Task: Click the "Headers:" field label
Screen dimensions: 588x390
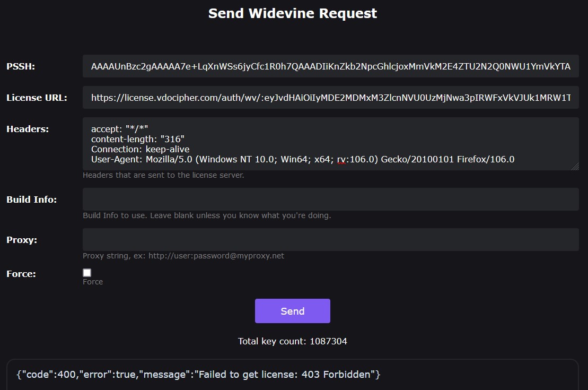Action: [28, 129]
